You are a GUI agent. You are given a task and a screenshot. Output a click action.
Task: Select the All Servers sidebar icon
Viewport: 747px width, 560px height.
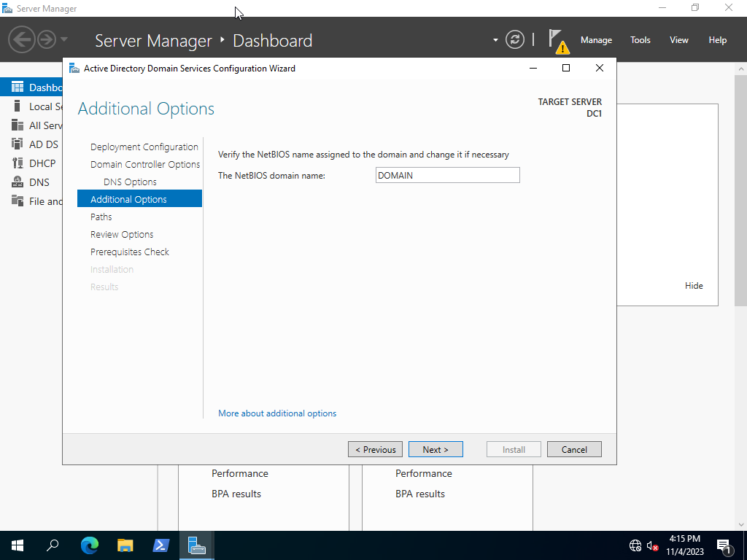pos(18,125)
